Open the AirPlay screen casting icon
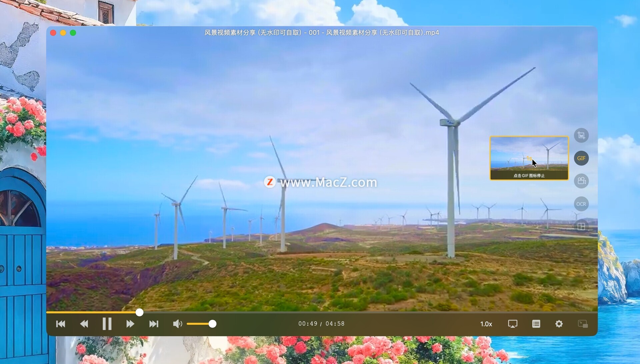This screenshot has height=364, width=640. (512, 324)
